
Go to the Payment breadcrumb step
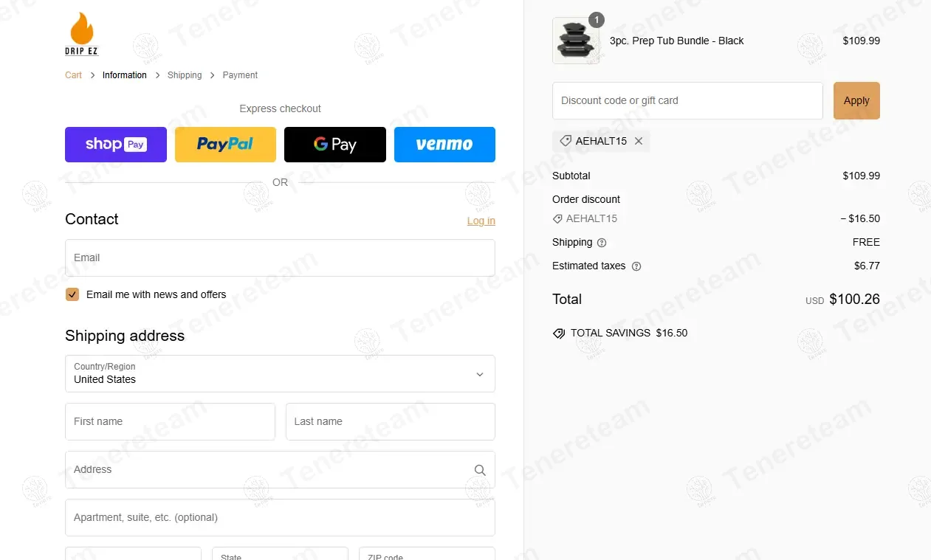(x=240, y=75)
